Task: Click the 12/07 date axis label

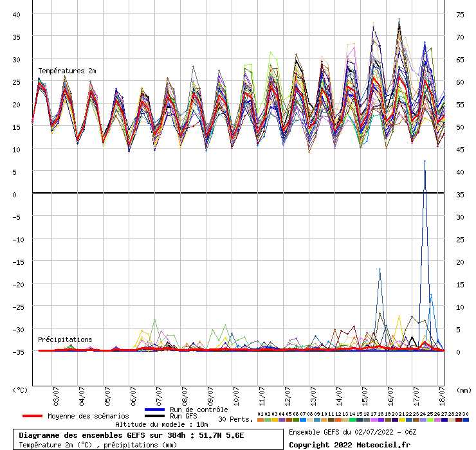Action: tap(288, 396)
